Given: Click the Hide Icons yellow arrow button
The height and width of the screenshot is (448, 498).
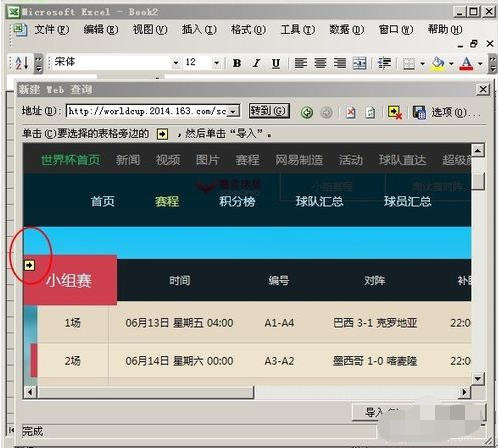Looking at the screenshot, I should [395, 112].
